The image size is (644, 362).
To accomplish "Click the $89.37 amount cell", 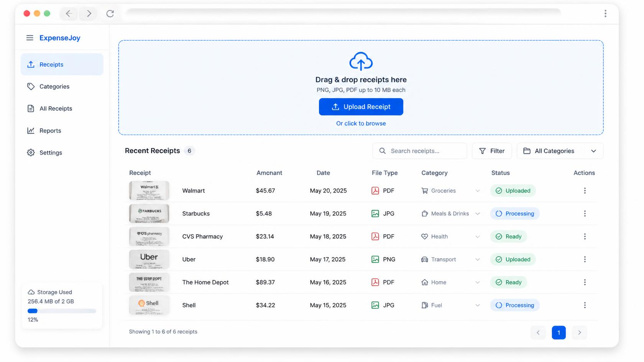I will [x=265, y=282].
